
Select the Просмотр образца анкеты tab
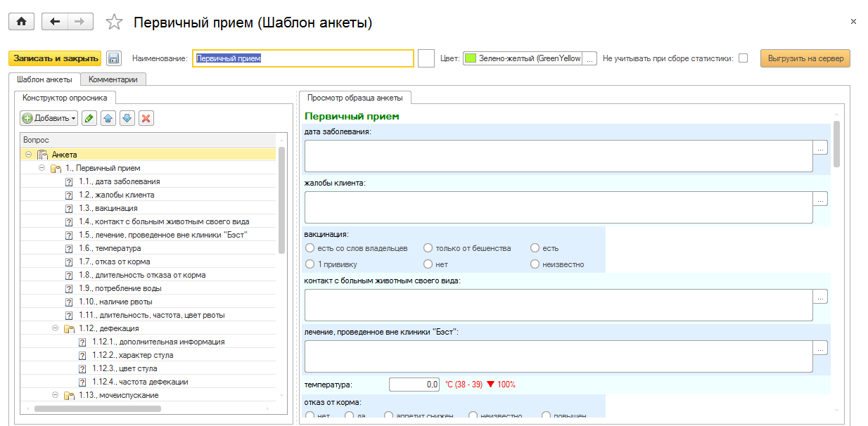pyautogui.click(x=355, y=98)
